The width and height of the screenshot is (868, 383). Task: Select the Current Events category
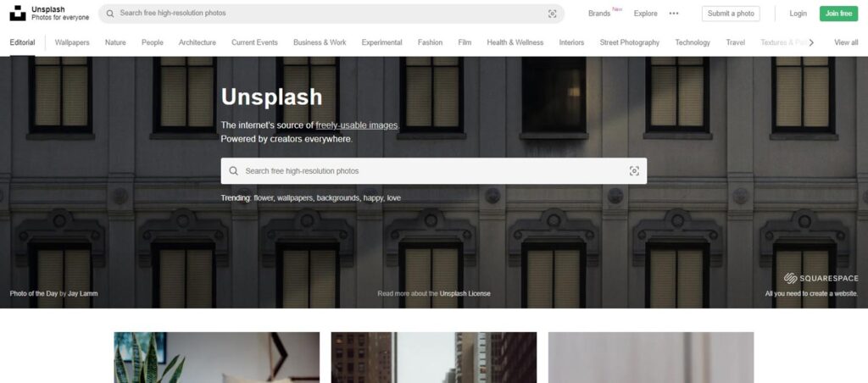point(254,42)
